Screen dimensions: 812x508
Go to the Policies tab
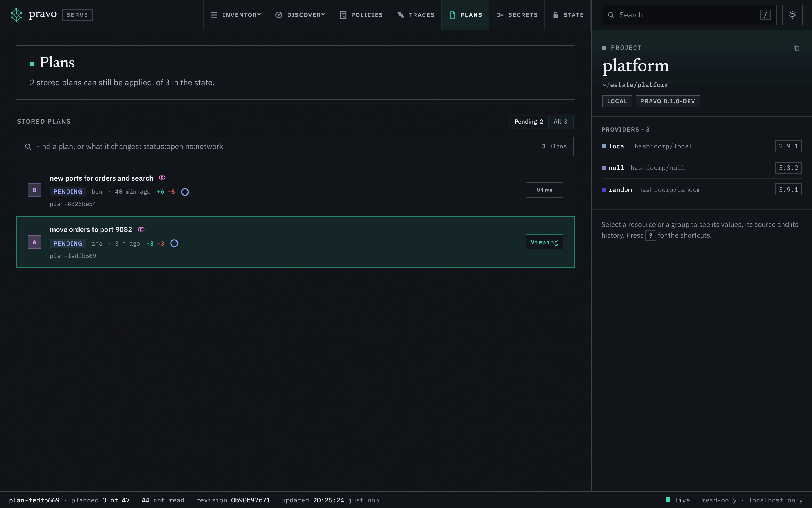pos(361,15)
